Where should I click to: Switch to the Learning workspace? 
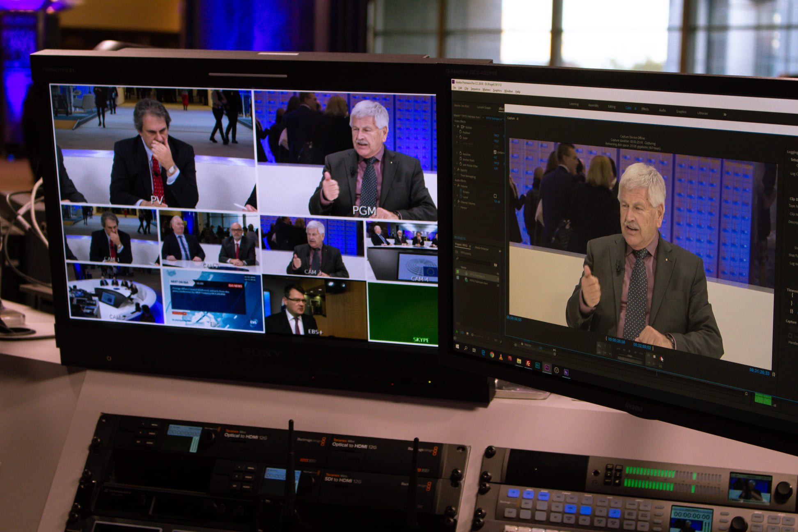[574, 104]
